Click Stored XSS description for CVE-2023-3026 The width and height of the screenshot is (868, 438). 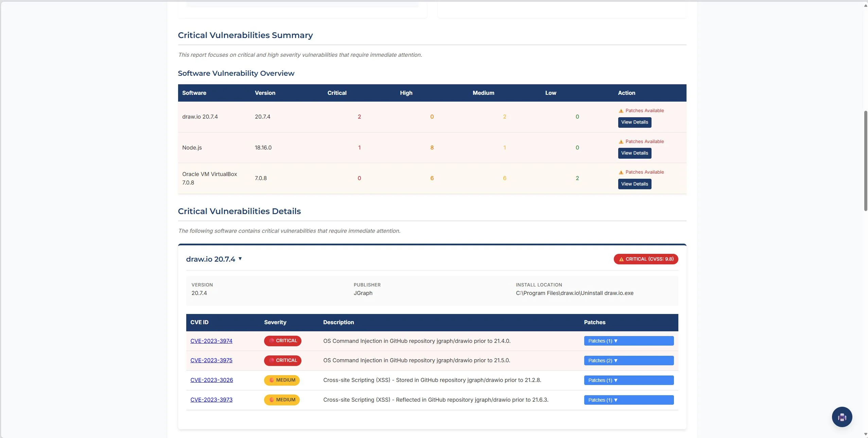(432, 380)
